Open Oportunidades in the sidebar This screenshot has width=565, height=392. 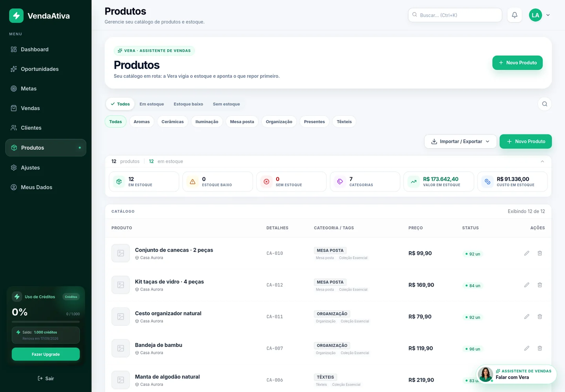point(46,69)
